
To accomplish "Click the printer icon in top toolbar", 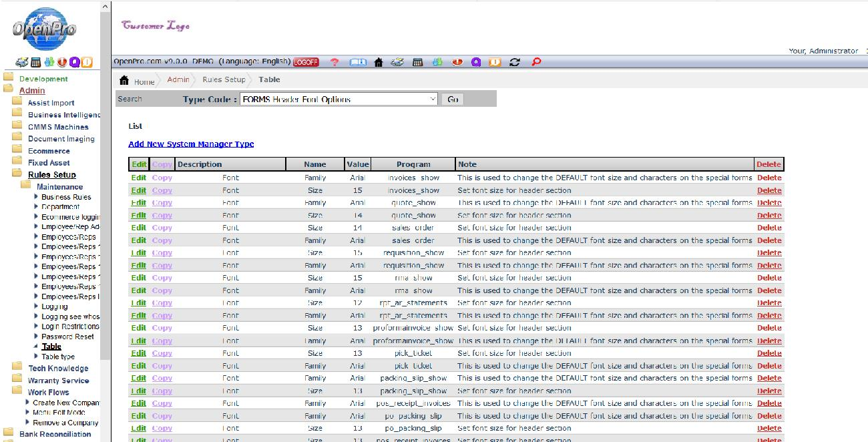I will coord(397,62).
